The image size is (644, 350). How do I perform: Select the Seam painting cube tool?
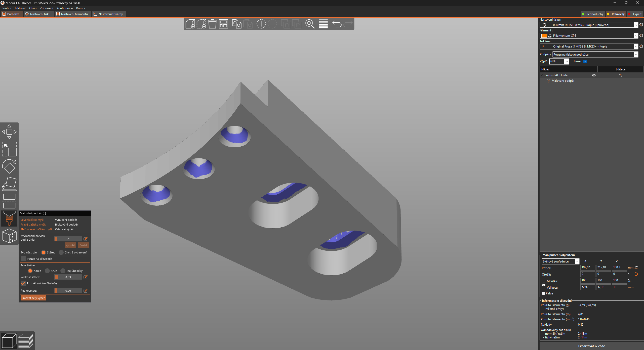coord(9,236)
